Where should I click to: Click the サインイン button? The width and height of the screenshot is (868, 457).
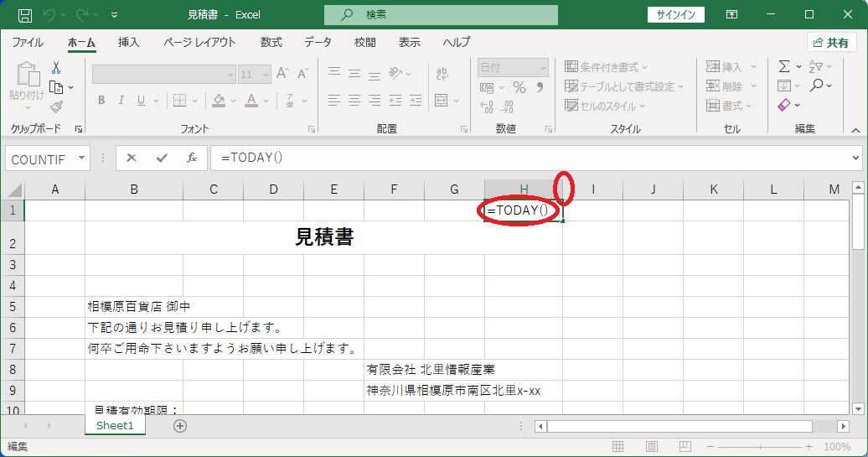676,15
